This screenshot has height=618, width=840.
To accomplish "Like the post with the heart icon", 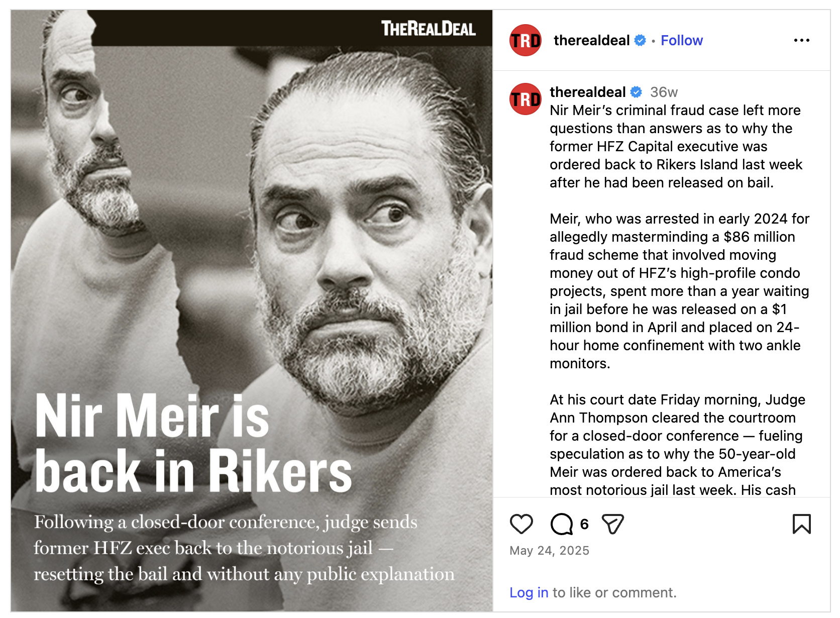I will click(521, 524).
